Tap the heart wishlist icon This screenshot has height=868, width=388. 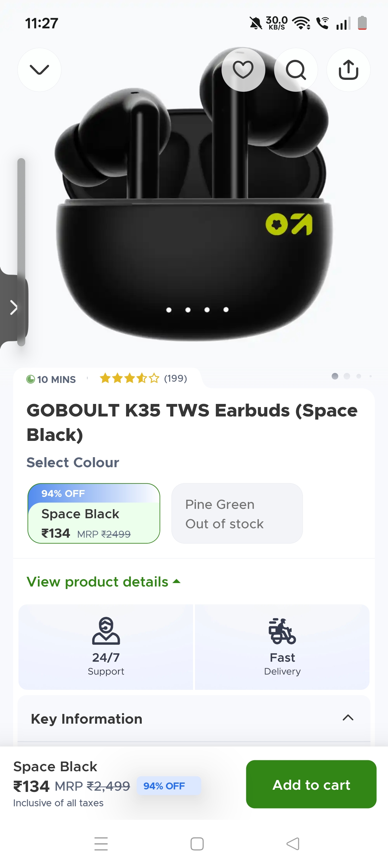pyautogui.click(x=243, y=70)
